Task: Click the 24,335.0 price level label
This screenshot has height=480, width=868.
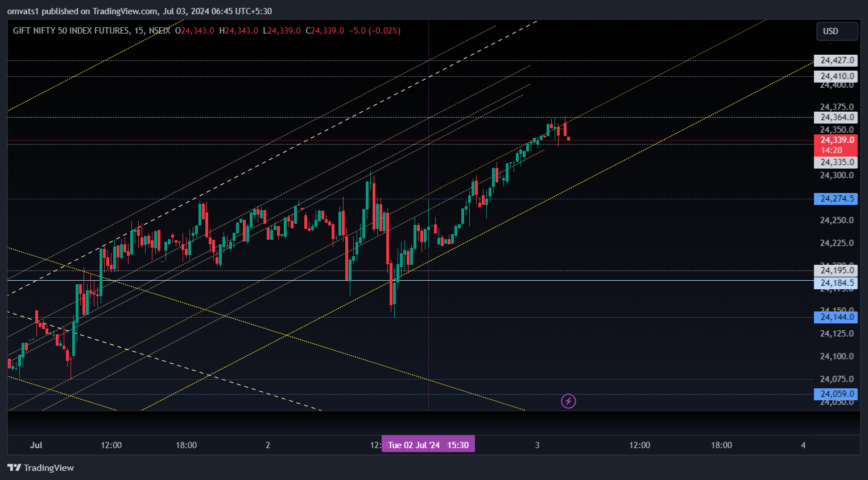Action: tap(836, 162)
